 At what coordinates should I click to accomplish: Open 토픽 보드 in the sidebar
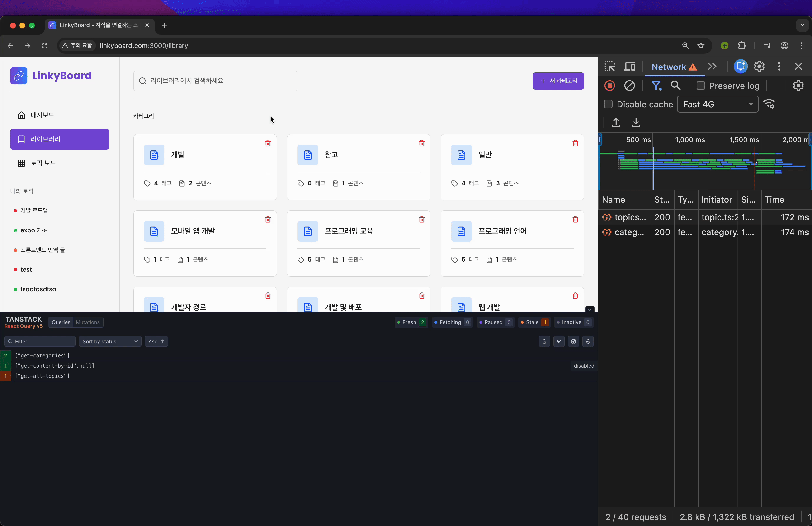[43, 163]
